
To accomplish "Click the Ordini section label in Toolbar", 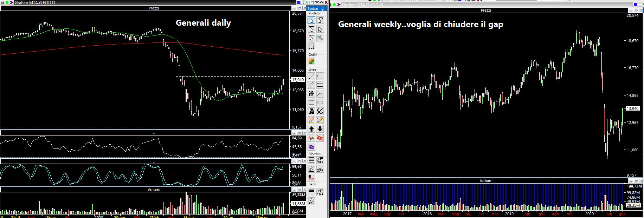I will [x=313, y=55].
